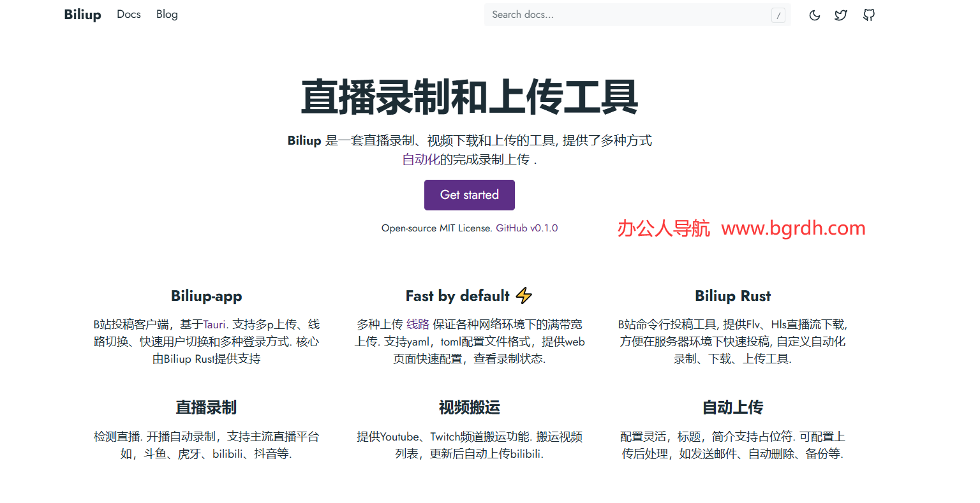Click the 直播录制 heading

pos(206,407)
